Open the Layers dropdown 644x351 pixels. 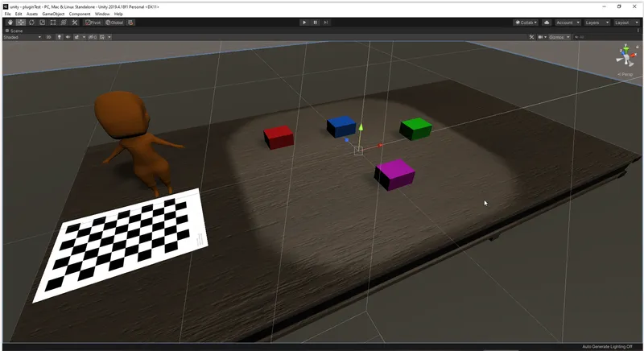[x=597, y=23]
